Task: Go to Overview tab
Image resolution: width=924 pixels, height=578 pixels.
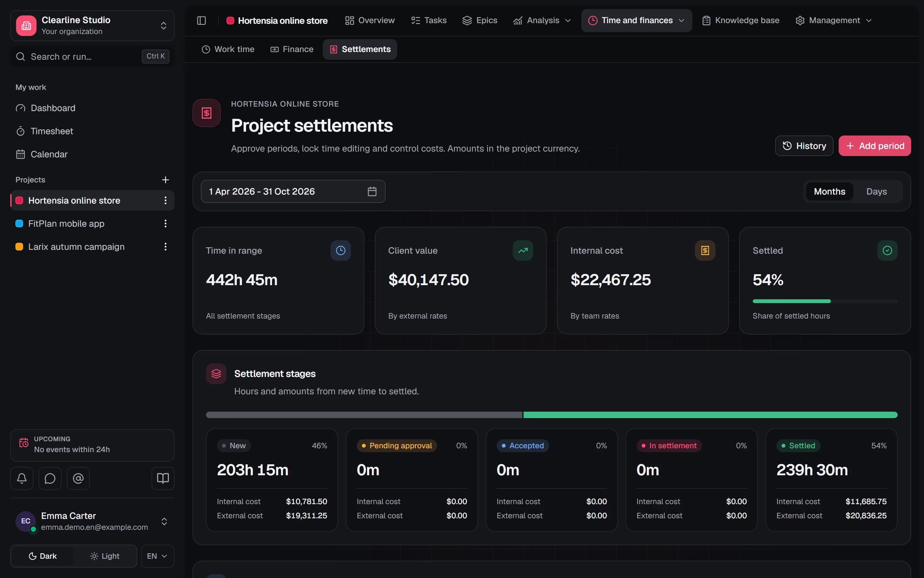Action: pyautogui.click(x=370, y=20)
